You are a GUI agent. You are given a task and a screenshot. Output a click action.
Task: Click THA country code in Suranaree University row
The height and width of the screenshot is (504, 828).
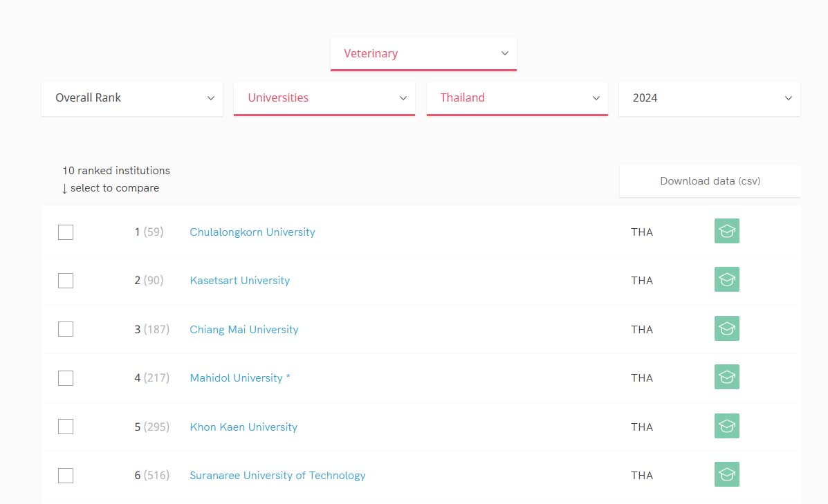point(642,476)
